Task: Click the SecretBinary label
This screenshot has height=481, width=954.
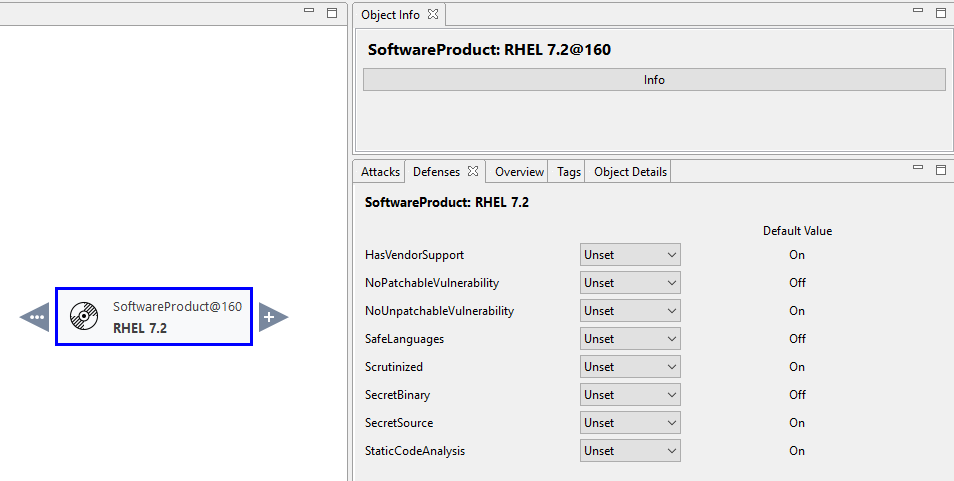Action: coord(397,395)
